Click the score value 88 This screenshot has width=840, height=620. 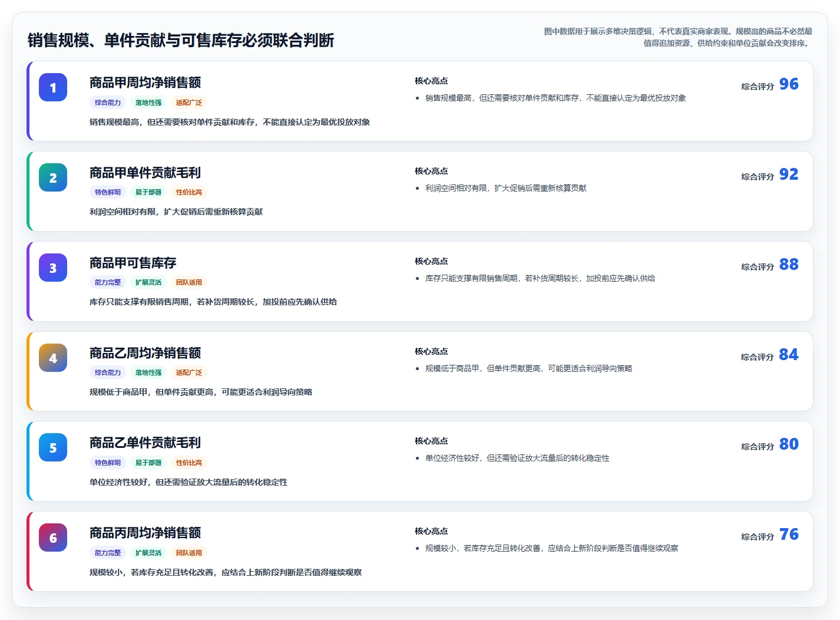pos(789,265)
